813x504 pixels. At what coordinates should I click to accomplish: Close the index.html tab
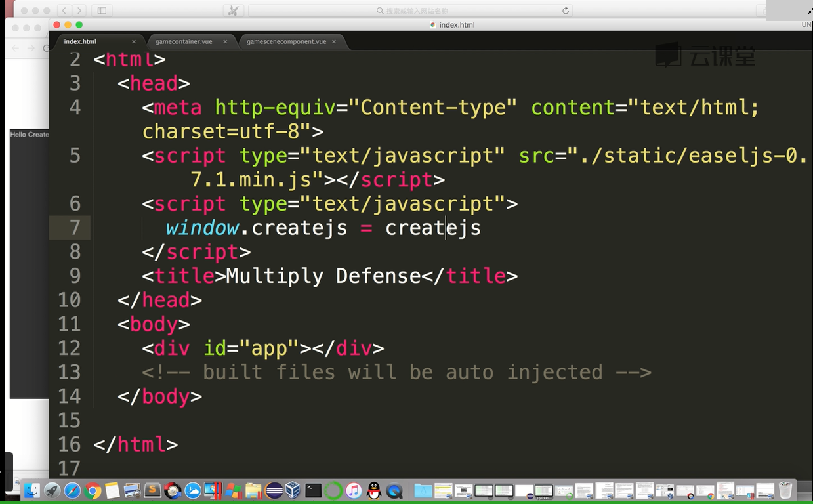134,41
